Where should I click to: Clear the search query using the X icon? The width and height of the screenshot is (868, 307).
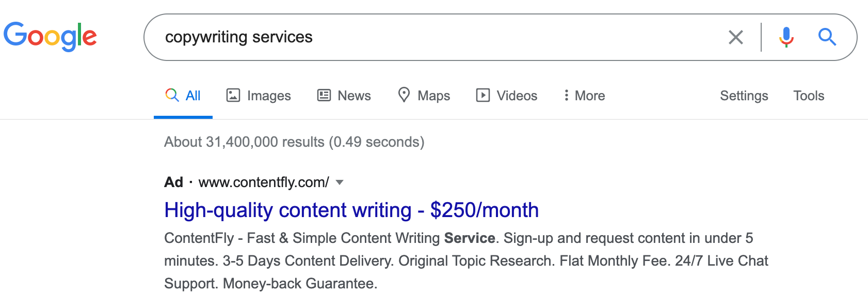[x=736, y=37]
